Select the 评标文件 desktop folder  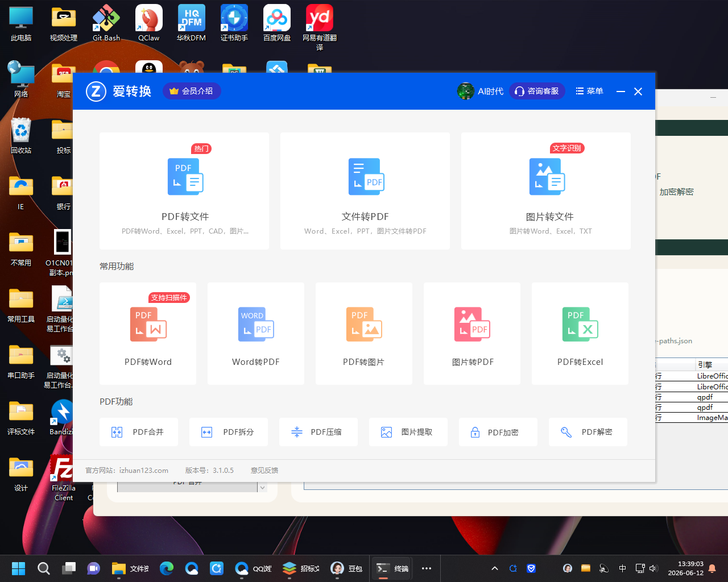pos(21,417)
